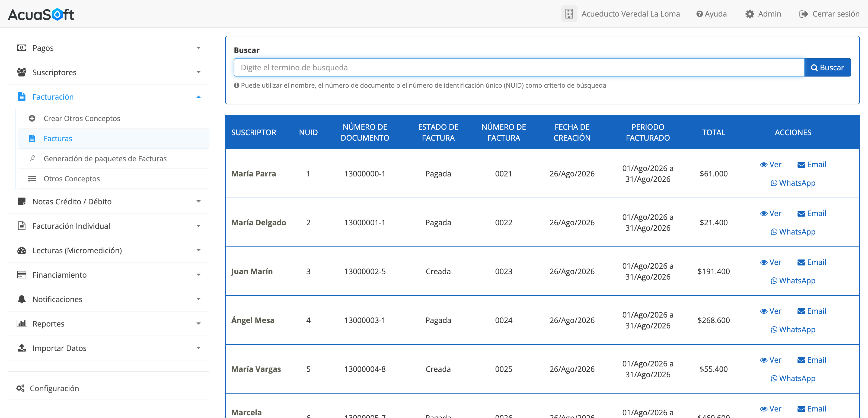Send María Delgado's invoice via WhatsApp
Image resolution: width=868 pixels, height=418 pixels.
(x=793, y=232)
